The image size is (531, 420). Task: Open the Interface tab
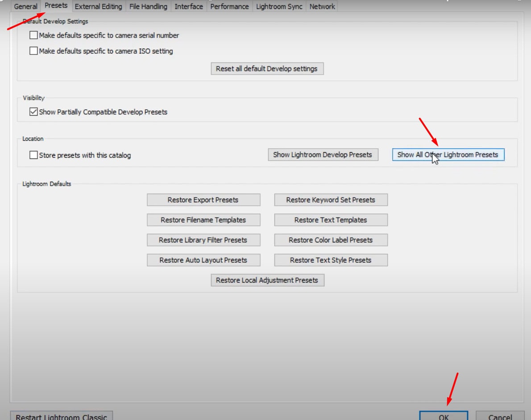(x=189, y=6)
